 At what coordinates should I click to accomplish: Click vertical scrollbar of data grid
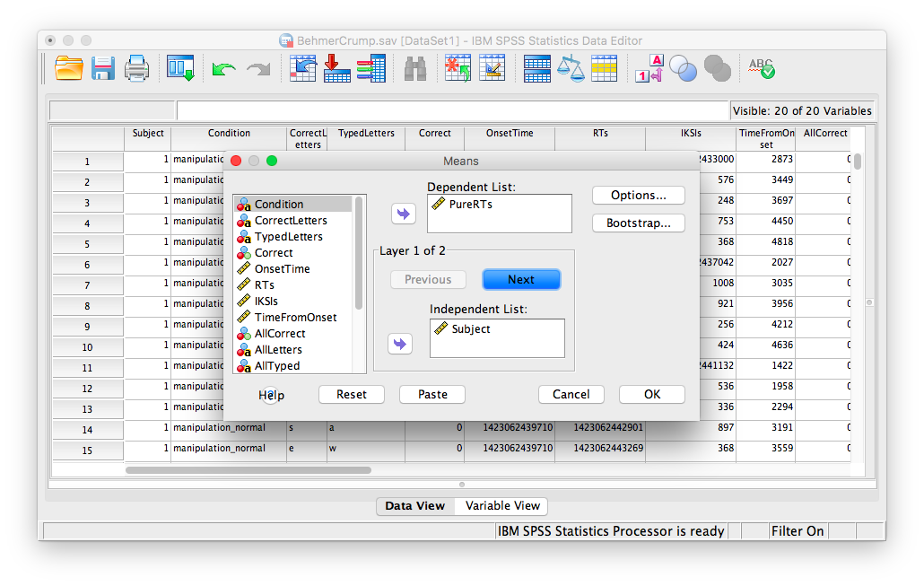click(x=858, y=161)
